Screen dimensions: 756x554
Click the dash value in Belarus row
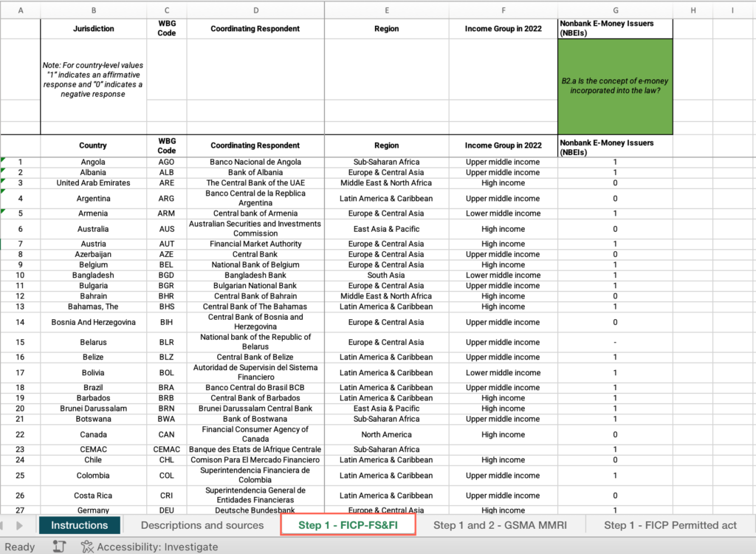point(615,342)
